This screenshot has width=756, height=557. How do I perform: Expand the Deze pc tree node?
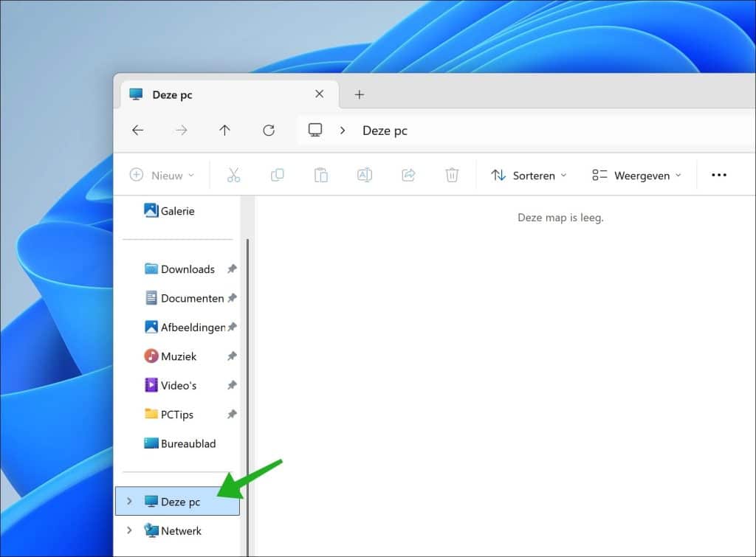pos(129,502)
